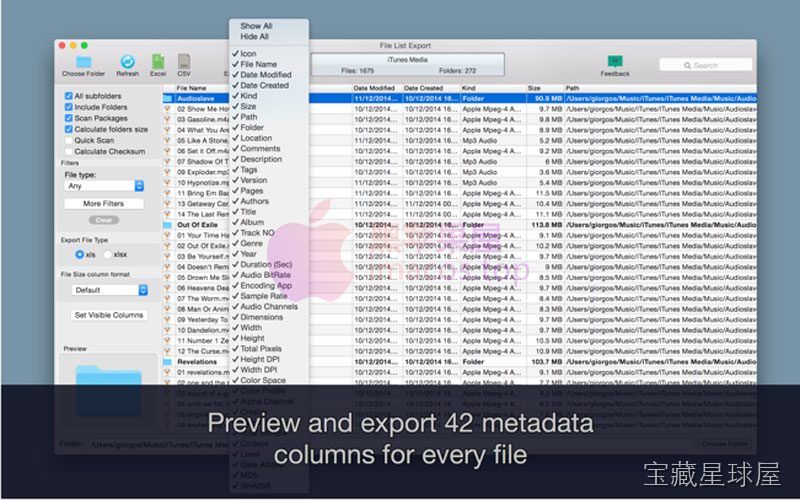
Task: Click the search magnifier icon
Action: (687, 65)
